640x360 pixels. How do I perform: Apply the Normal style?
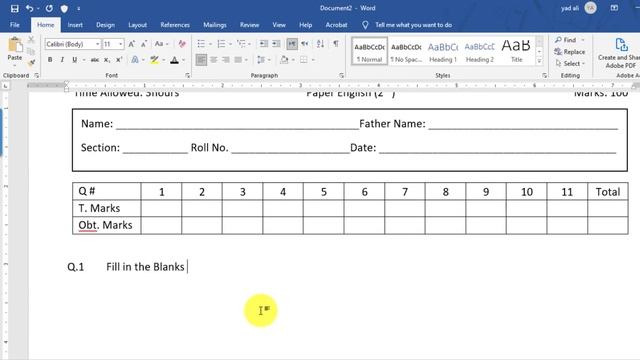click(369, 51)
